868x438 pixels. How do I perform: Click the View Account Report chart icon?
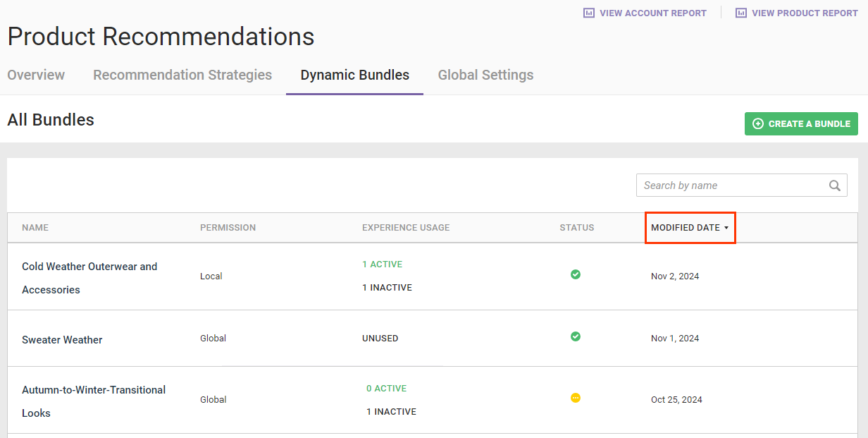(589, 13)
